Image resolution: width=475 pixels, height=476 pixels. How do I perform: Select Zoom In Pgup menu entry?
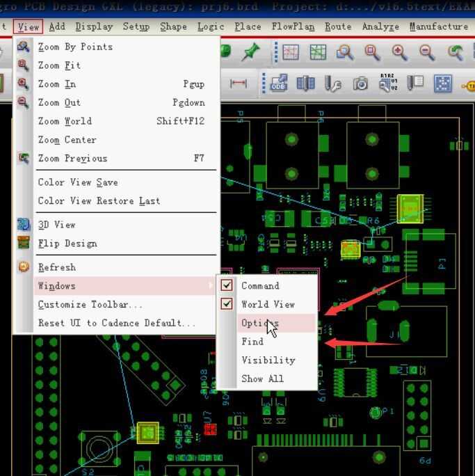[x=124, y=84]
